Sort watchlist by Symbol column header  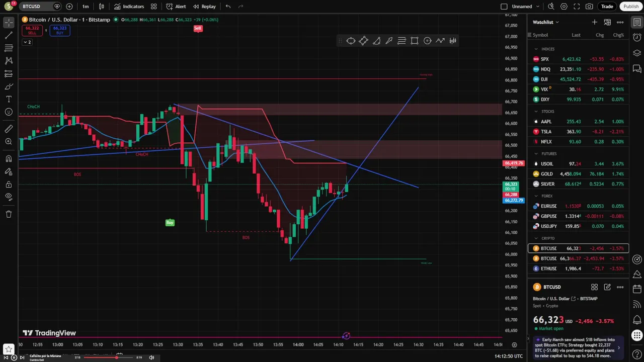[x=540, y=35]
